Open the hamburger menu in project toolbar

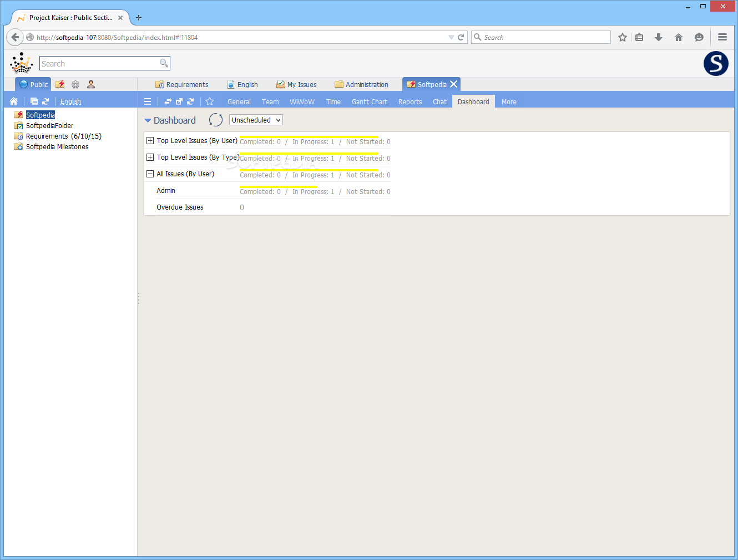pos(148,101)
